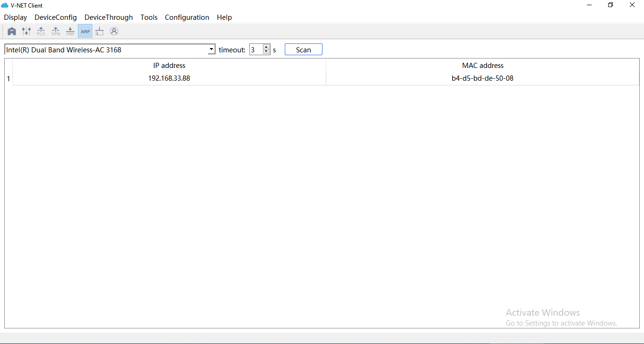Open the Help menu

click(x=224, y=17)
